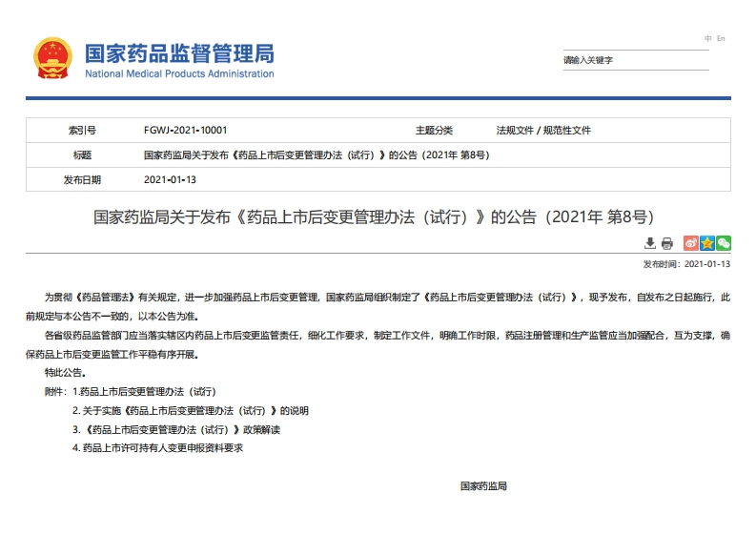Click the 标题 label cell

pyautogui.click(x=82, y=155)
